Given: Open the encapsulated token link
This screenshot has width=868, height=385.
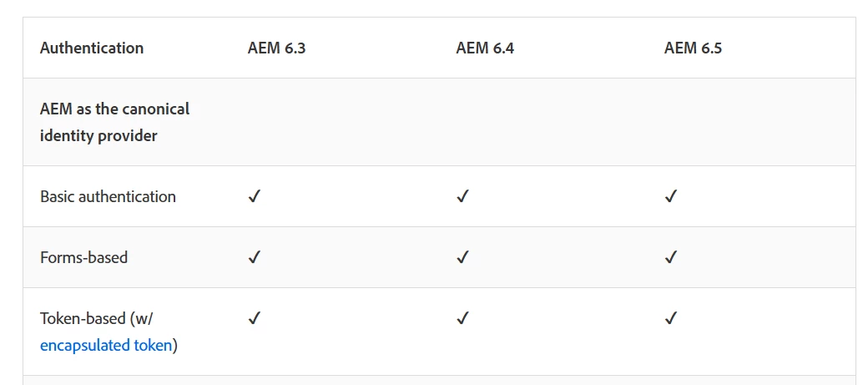Looking at the screenshot, I should point(106,346).
